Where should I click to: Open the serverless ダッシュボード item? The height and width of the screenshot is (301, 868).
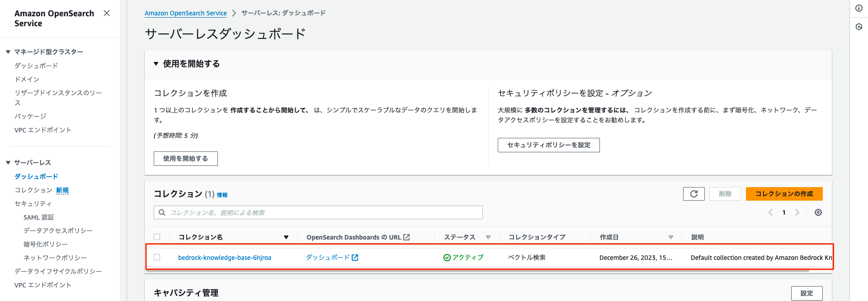click(36, 176)
